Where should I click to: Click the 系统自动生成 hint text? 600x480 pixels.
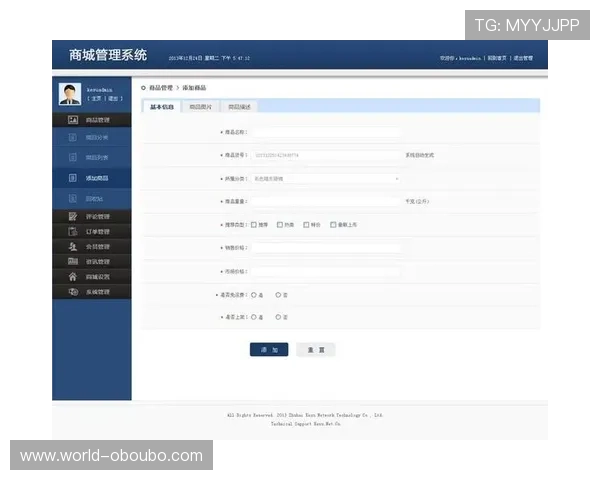(420, 155)
